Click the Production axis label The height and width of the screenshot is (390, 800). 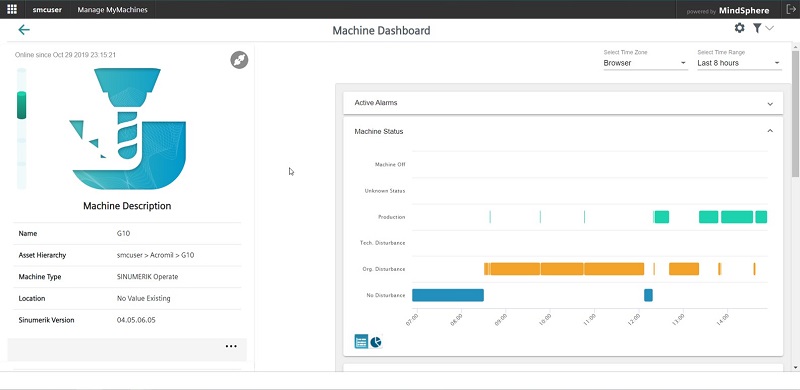point(391,217)
